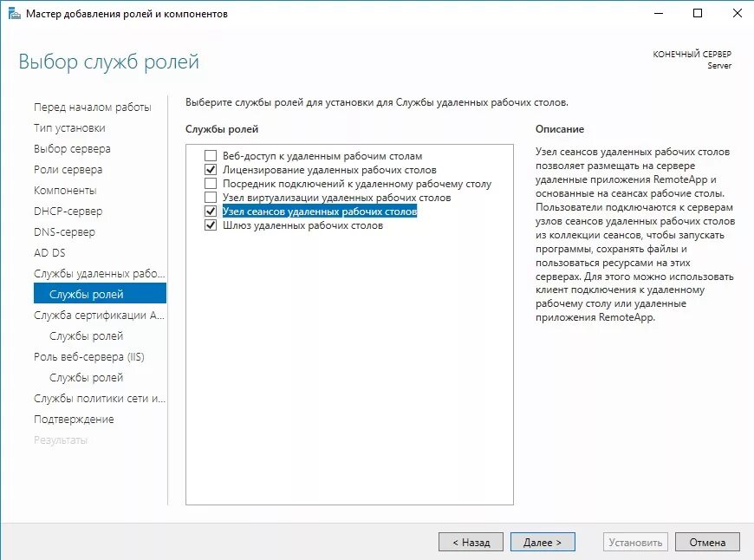Image resolution: width=754 pixels, height=560 pixels.
Task: Click the Службы ролей list heading
Action: [222, 129]
